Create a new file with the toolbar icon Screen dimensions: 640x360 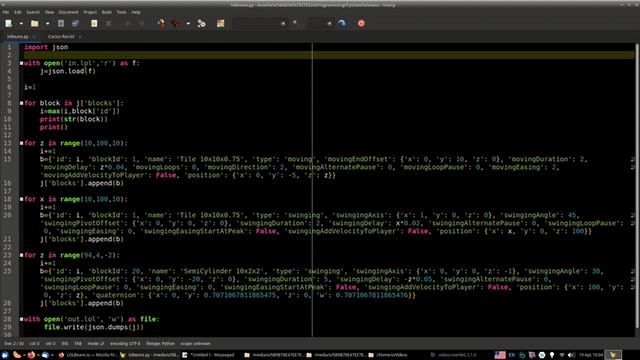[9, 24]
